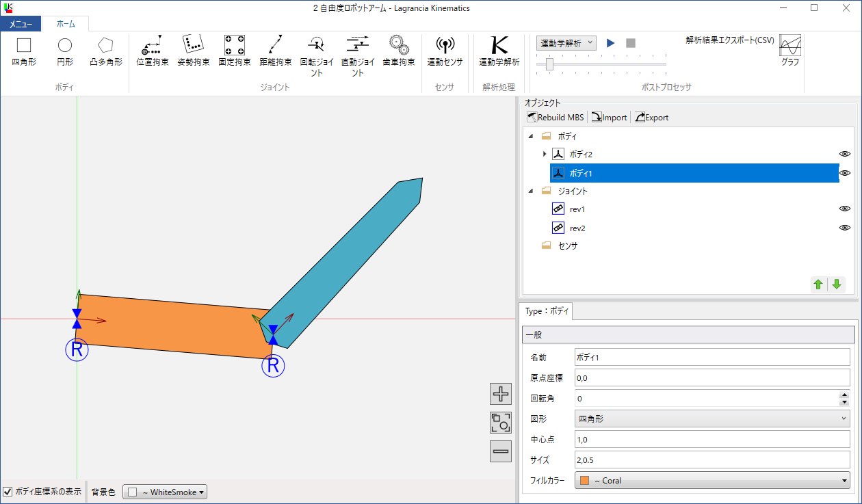Collapse the ボディ folder in tree
The image size is (862, 504).
click(532, 136)
